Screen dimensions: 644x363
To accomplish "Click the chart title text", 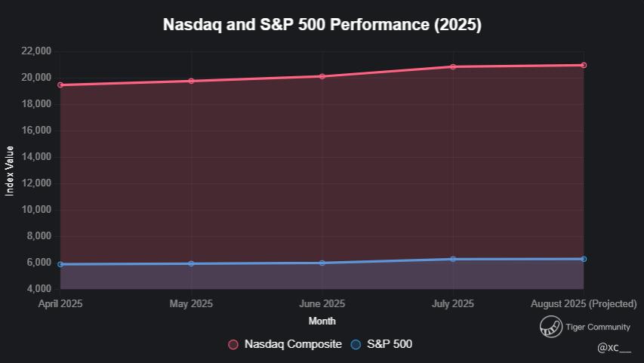I will (x=322, y=25).
